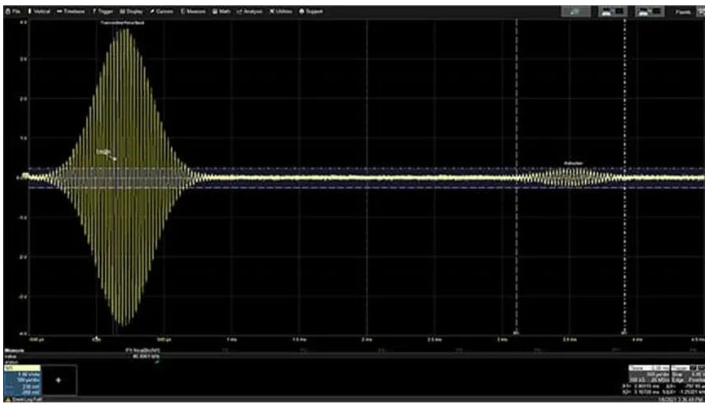Screen dimensions: 708x405
Task: Click the cursor X2 readout value
Action: coord(647,392)
